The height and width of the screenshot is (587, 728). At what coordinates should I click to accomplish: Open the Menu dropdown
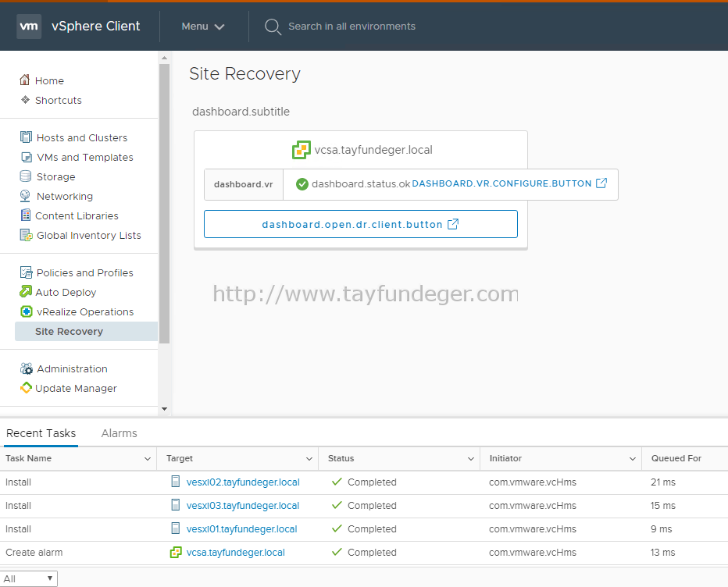(203, 27)
